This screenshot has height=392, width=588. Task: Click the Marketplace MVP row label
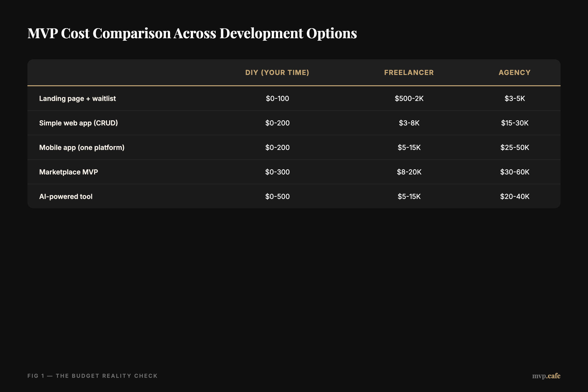[x=68, y=172]
